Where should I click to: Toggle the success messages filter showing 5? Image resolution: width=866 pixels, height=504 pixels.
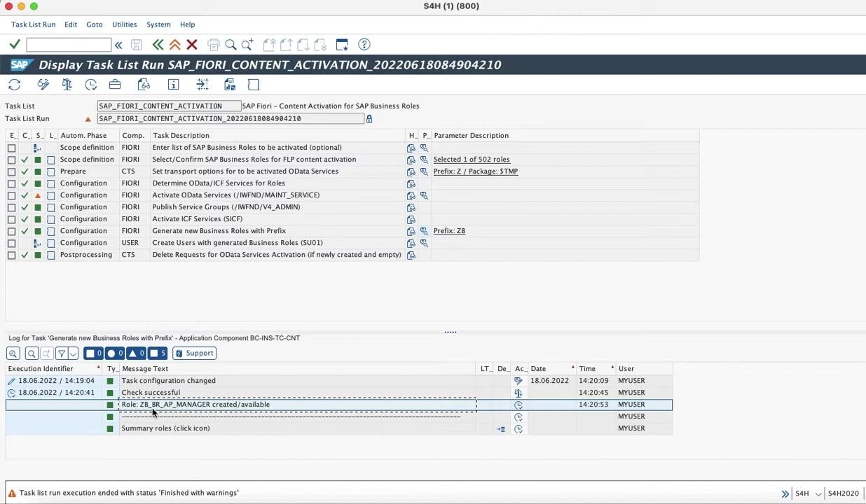tap(158, 353)
